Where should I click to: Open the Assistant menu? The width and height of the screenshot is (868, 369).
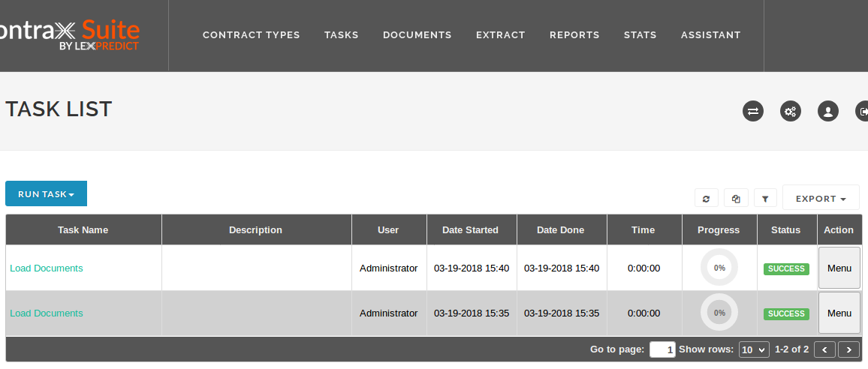(711, 34)
